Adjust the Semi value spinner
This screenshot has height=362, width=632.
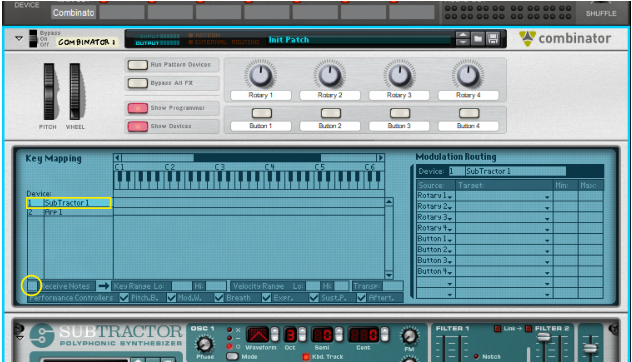coord(339,335)
